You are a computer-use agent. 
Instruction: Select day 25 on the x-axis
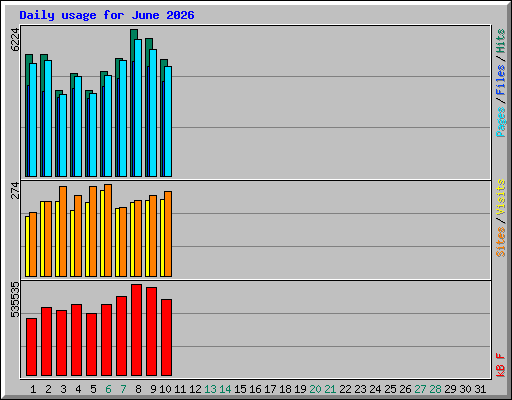pos(390,389)
